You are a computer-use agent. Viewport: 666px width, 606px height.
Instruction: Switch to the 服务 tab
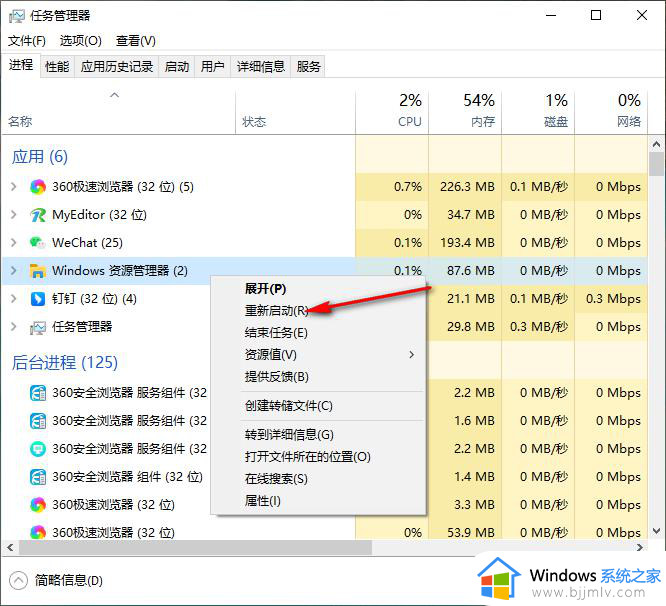(308, 67)
